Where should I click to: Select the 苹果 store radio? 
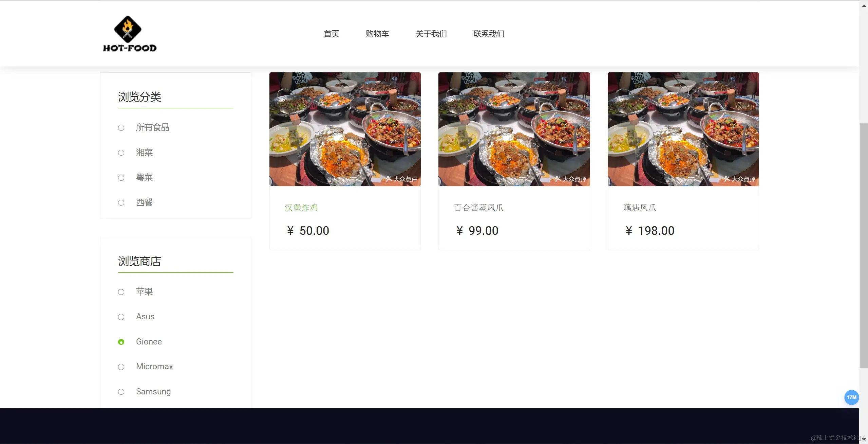121,292
